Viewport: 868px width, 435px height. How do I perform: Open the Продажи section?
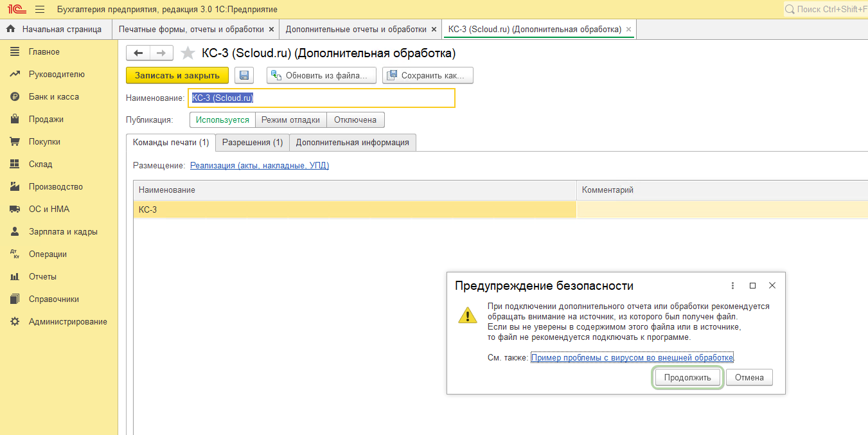pyautogui.click(x=46, y=119)
